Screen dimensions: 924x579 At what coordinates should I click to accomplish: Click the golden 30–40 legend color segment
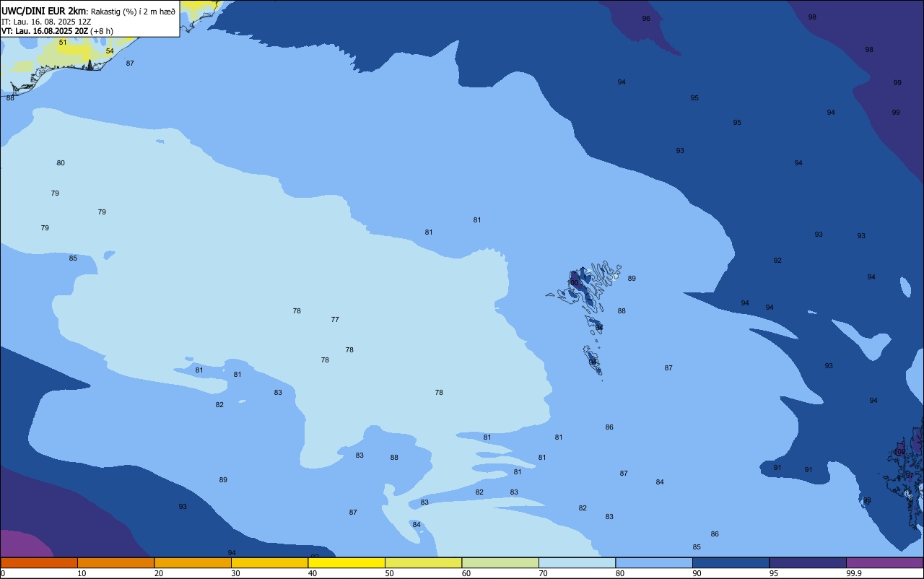tap(269, 562)
